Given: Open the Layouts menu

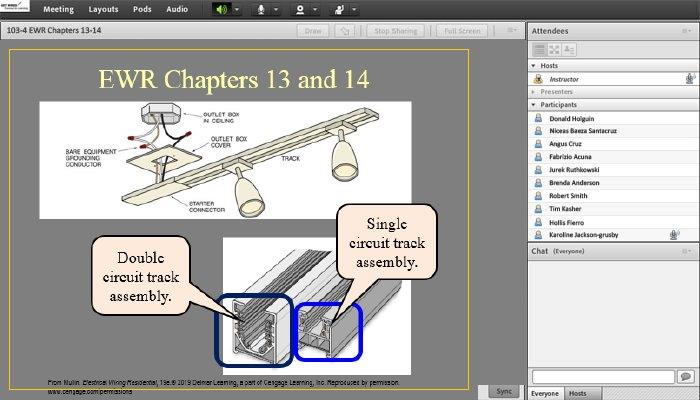Looking at the screenshot, I should pyautogui.click(x=103, y=9).
